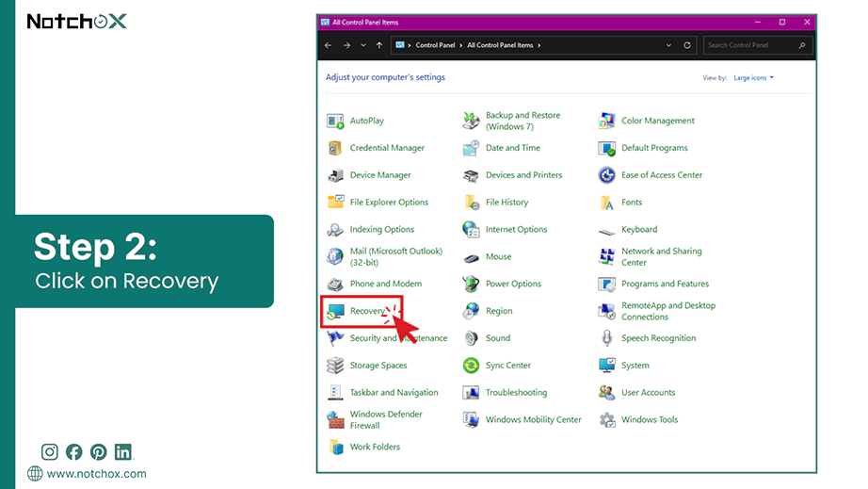The image size is (868, 489).
Task: Open the Storage Spaces icon
Action: coord(335,366)
